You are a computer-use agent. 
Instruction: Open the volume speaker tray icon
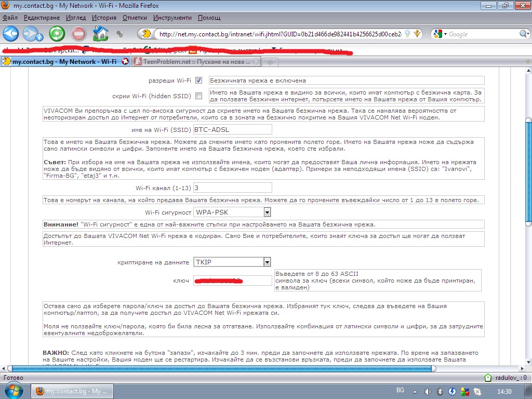pyautogui.click(x=428, y=392)
